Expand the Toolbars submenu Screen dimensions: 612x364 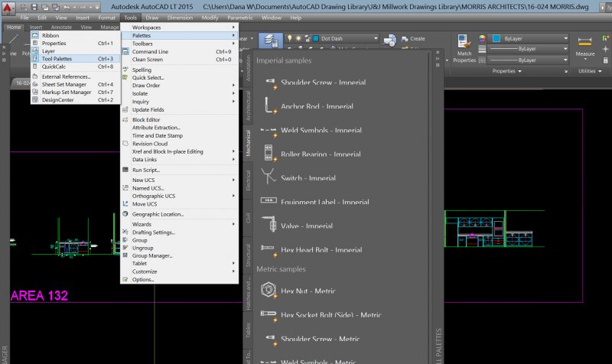[x=180, y=44]
